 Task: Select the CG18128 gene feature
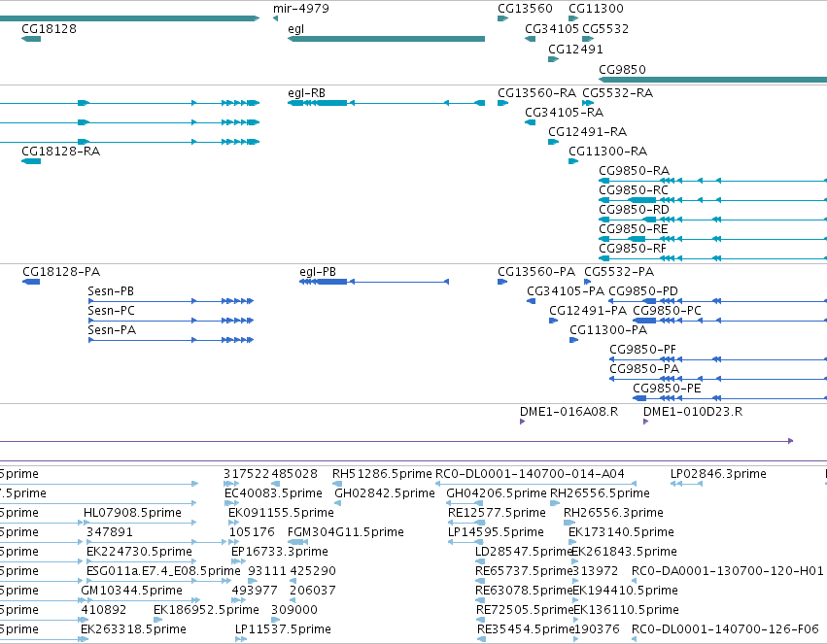click(x=31, y=39)
